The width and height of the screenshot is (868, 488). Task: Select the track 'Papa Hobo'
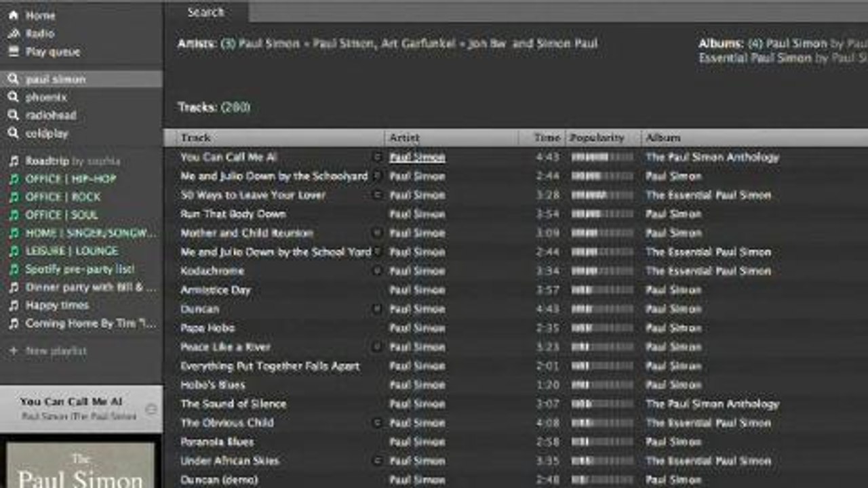coord(208,328)
